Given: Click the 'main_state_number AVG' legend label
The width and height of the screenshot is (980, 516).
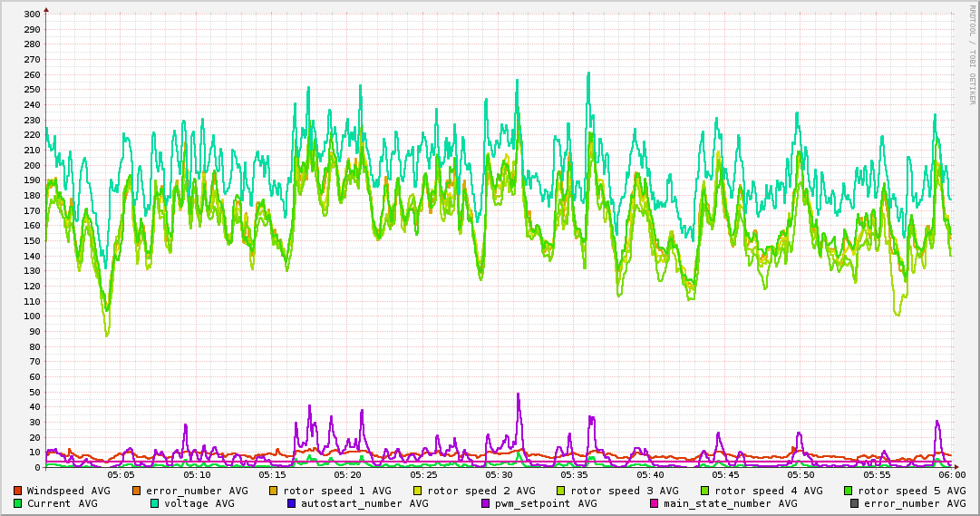Looking at the screenshot, I should click(730, 503).
